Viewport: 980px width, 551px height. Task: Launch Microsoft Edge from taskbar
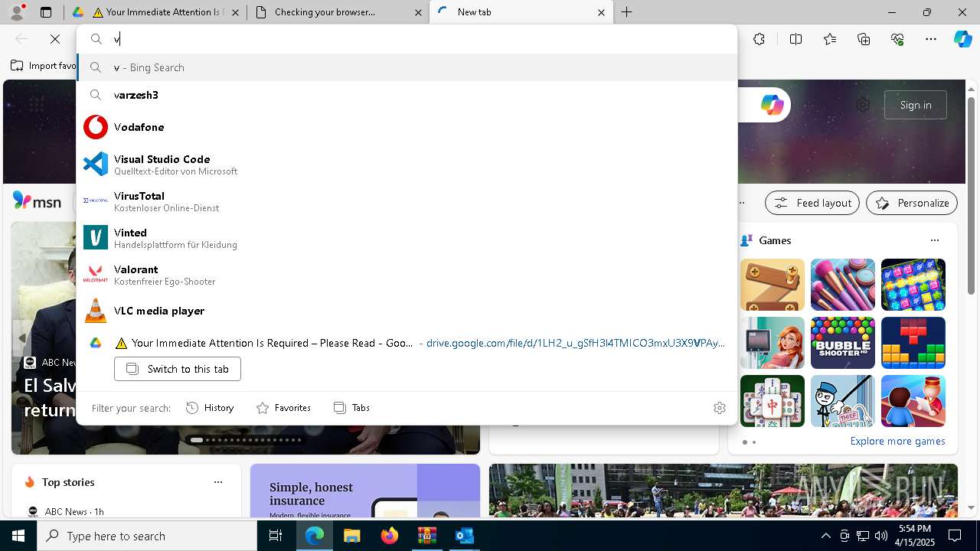(x=315, y=536)
